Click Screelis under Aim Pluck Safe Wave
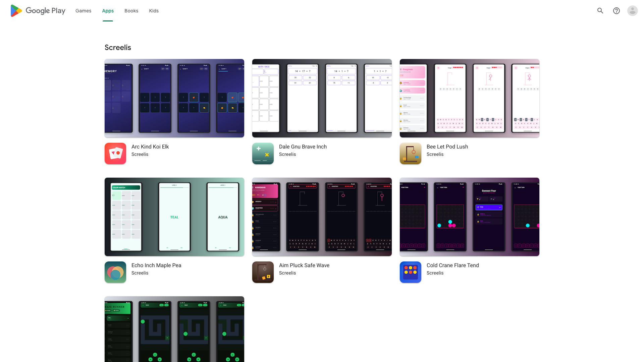 pyautogui.click(x=287, y=273)
